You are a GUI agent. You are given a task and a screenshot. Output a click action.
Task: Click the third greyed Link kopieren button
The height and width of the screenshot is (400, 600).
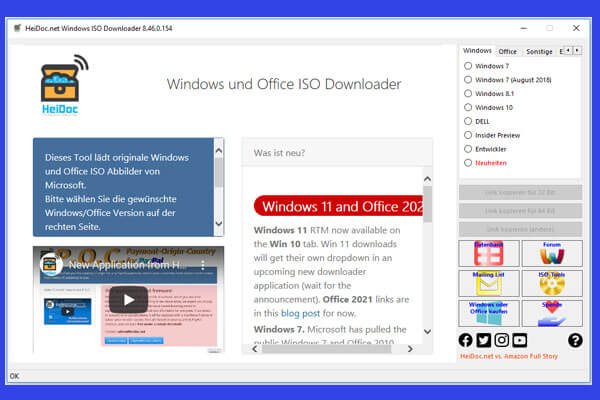[520, 229]
